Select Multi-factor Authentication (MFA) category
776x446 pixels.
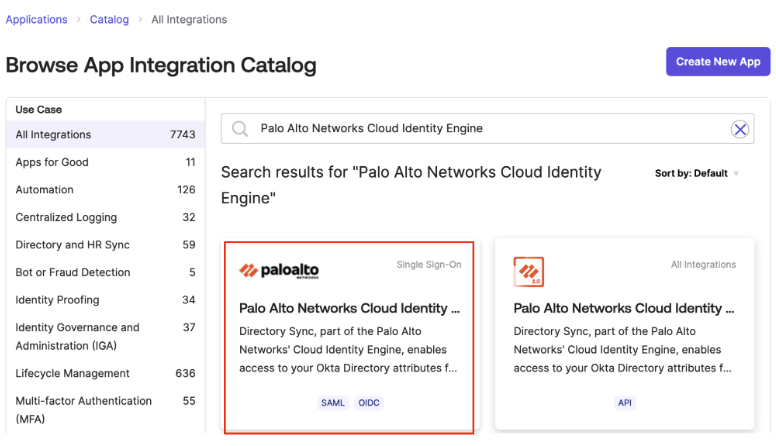pos(105,410)
